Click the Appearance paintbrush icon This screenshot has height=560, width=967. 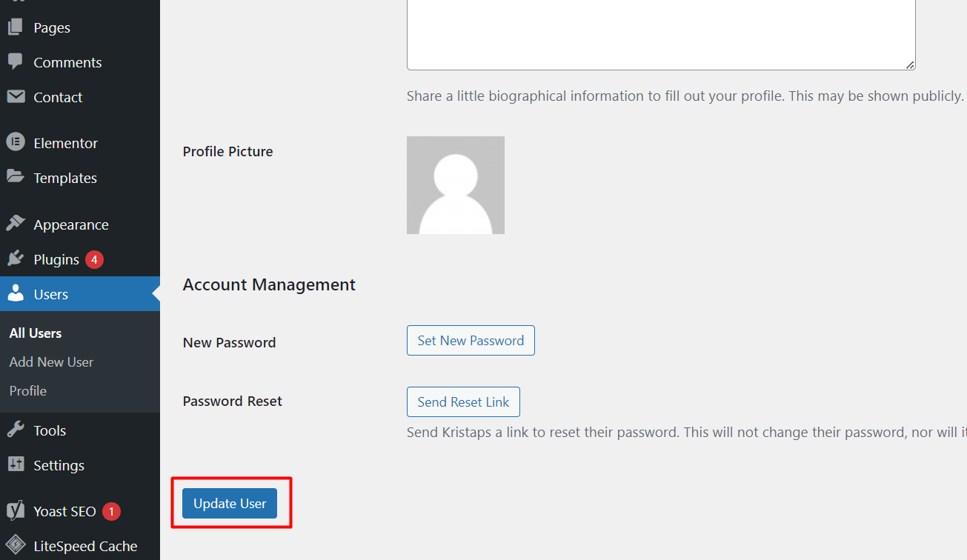point(15,224)
